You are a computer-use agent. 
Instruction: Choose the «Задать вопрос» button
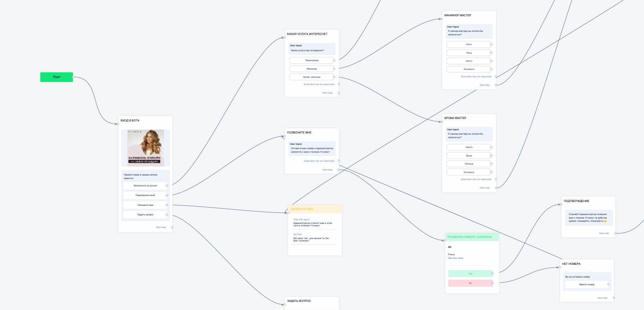145,215
